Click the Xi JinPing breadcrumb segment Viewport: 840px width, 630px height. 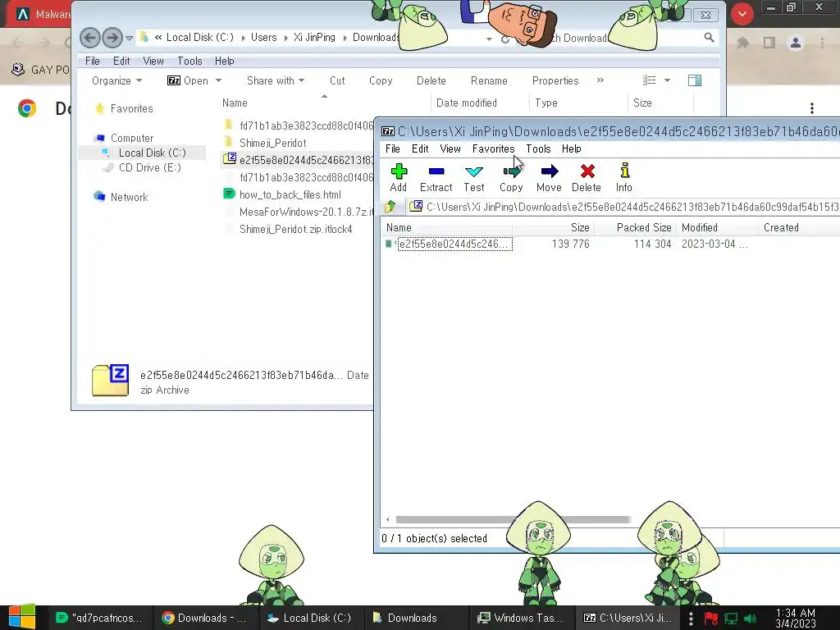point(314,38)
